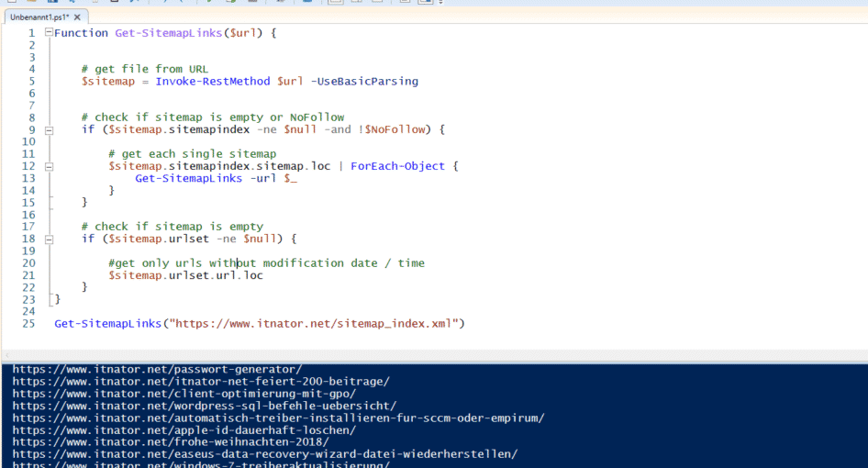Screen dimensions: 868x468
Task: Collapse the urlset if-block on line 18
Action: (x=49, y=239)
